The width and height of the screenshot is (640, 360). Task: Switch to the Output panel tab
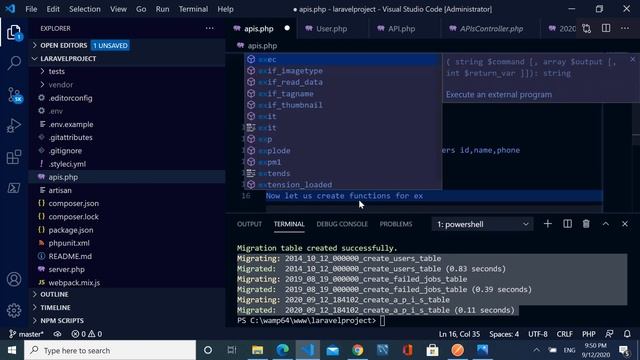(x=249, y=224)
